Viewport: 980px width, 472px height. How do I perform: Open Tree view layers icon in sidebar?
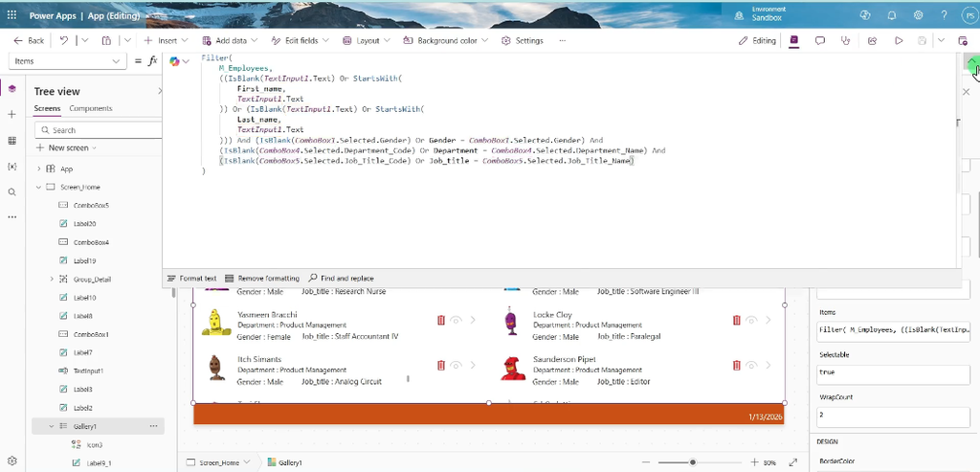pos(11,88)
